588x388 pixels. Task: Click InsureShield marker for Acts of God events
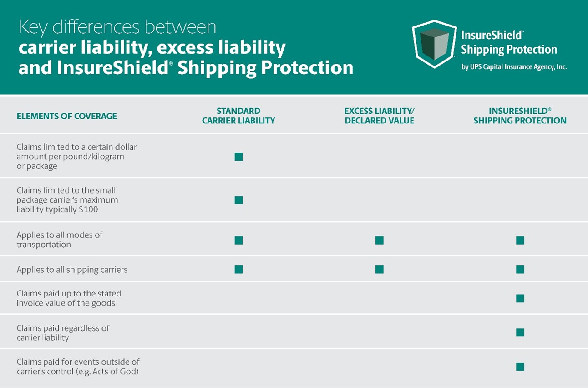[520, 367]
